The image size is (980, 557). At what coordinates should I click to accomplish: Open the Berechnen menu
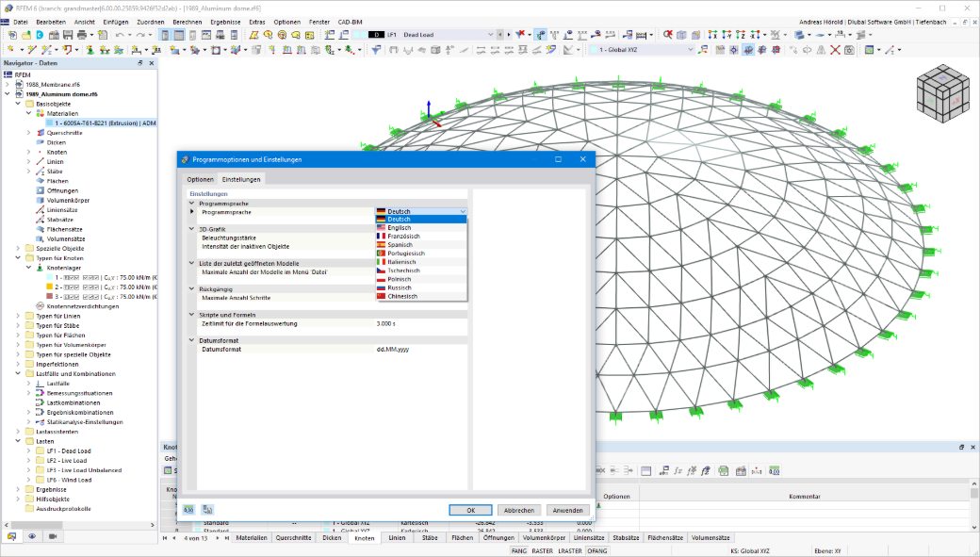coord(188,22)
